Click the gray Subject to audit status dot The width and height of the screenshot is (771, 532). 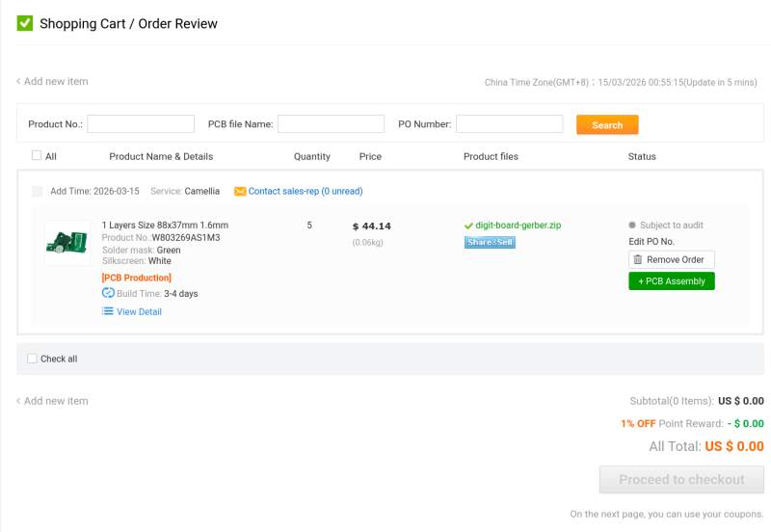pos(632,226)
